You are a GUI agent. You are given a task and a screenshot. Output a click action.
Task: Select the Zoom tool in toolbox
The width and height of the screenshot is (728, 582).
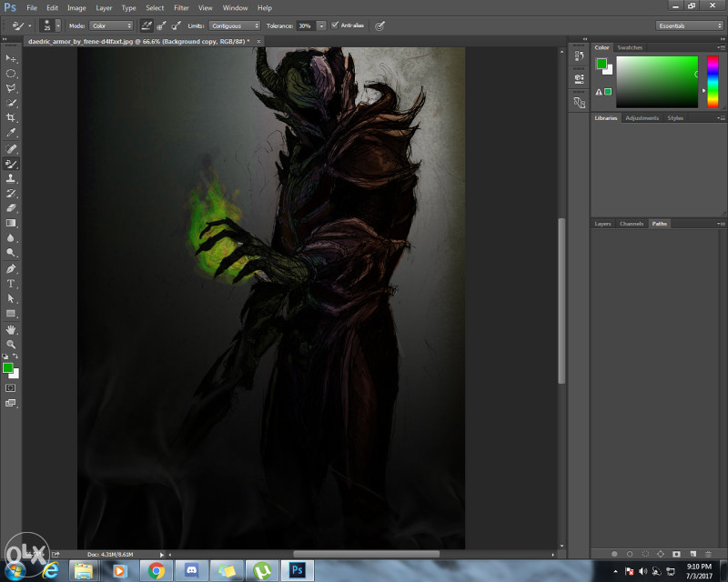(x=11, y=345)
